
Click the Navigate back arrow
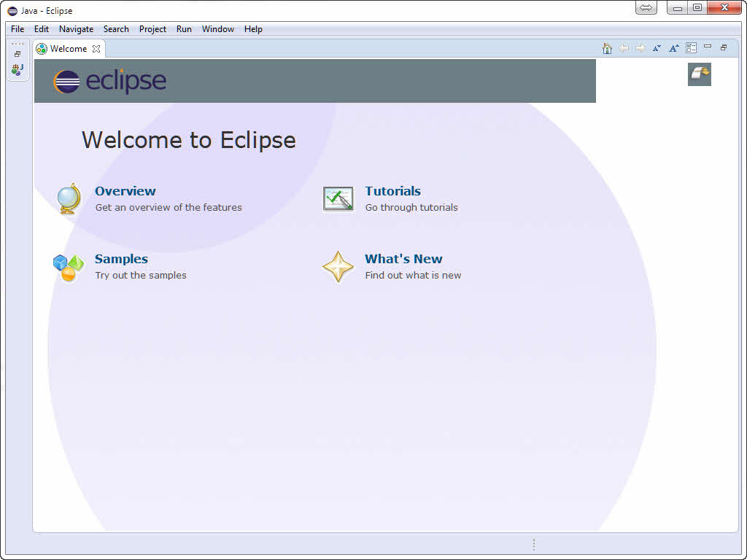[624, 48]
